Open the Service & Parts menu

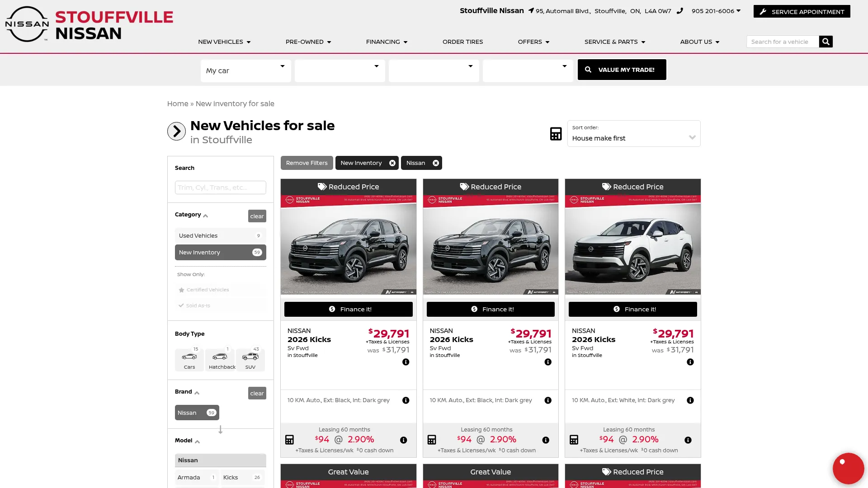click(x=615, y=42)
